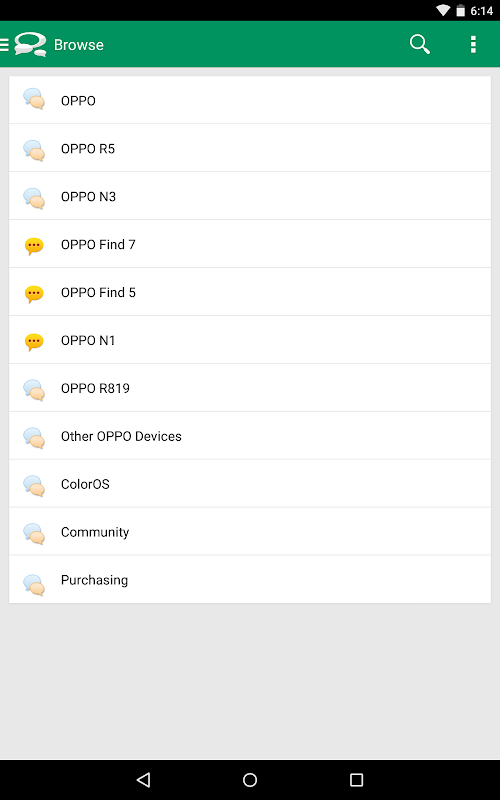Tap the forum icon beside ColorOS
Screen dimensions: 500x800
click(x=34, y=486)
